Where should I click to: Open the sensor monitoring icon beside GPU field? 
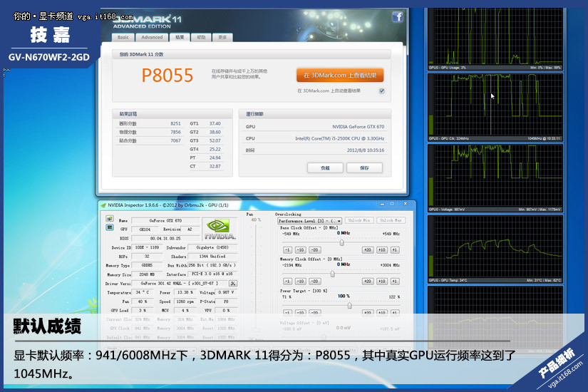110,227
